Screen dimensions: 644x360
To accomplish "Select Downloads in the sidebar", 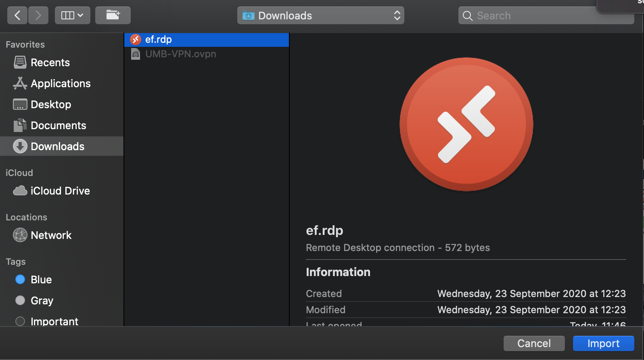I will tap(62, 146).
